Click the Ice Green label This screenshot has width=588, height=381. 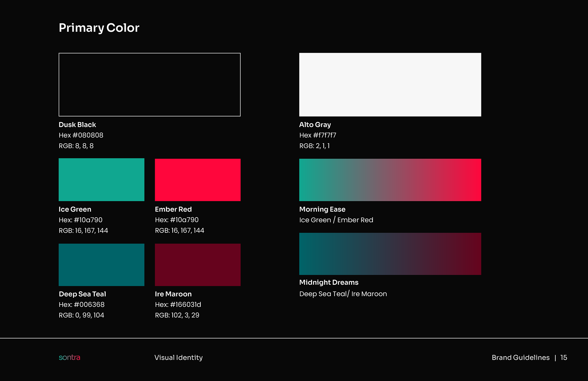75,209
